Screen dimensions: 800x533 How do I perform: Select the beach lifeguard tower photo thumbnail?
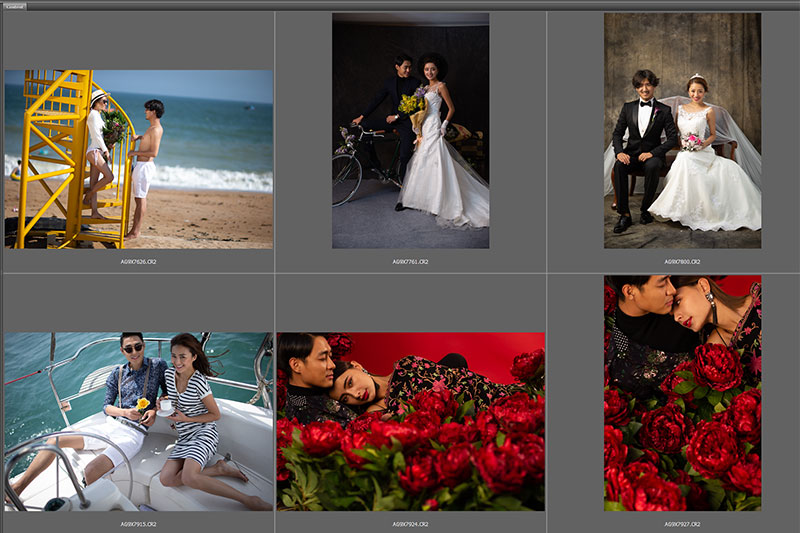pyautogui.click(x=139, y=159)
